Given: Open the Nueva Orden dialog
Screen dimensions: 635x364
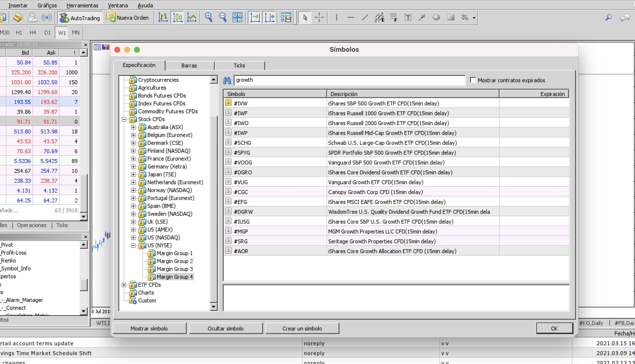Looking at the screenshot, I should [127, 18].
